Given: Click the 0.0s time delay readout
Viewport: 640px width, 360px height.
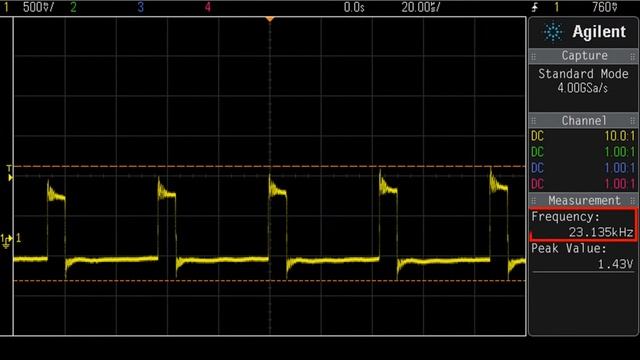Looking at the screenshot, I should 354,7.
